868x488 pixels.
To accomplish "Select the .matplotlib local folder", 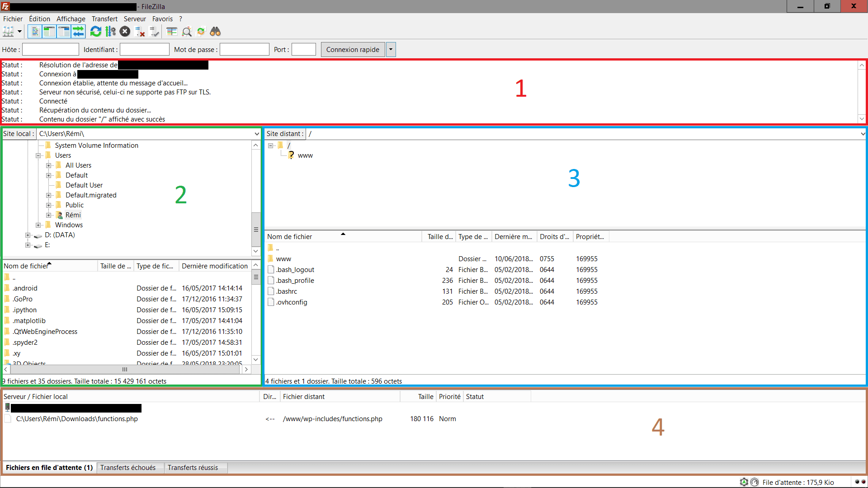I will (29, 321).
